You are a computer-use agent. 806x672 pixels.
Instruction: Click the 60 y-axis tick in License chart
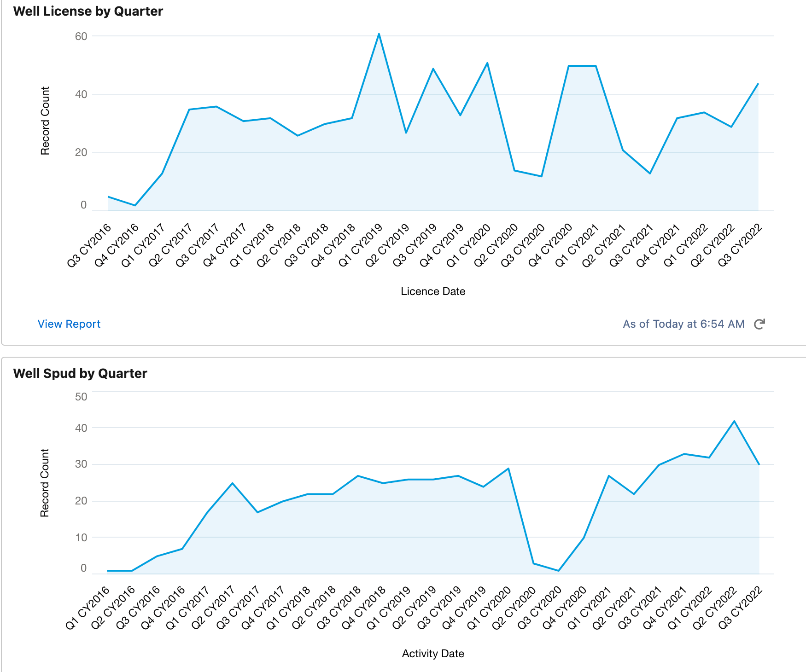81,36
